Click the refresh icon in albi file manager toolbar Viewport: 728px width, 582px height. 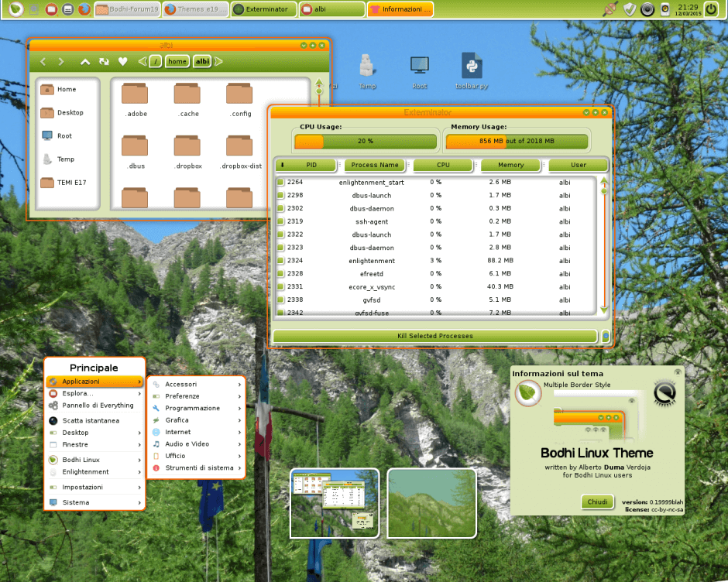click(x=104, y=62)
